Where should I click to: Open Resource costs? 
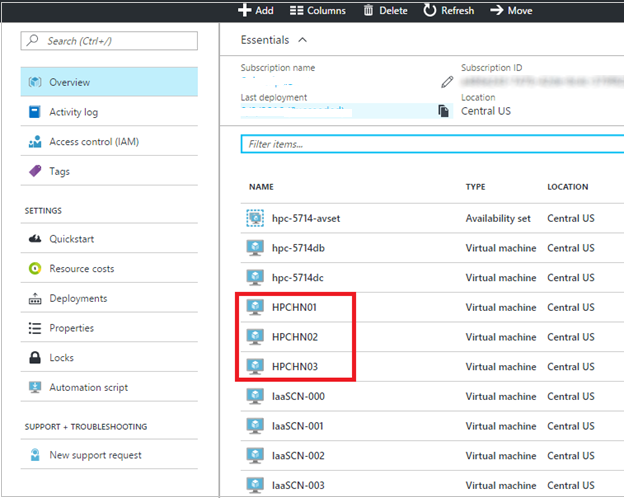point(109,269)
